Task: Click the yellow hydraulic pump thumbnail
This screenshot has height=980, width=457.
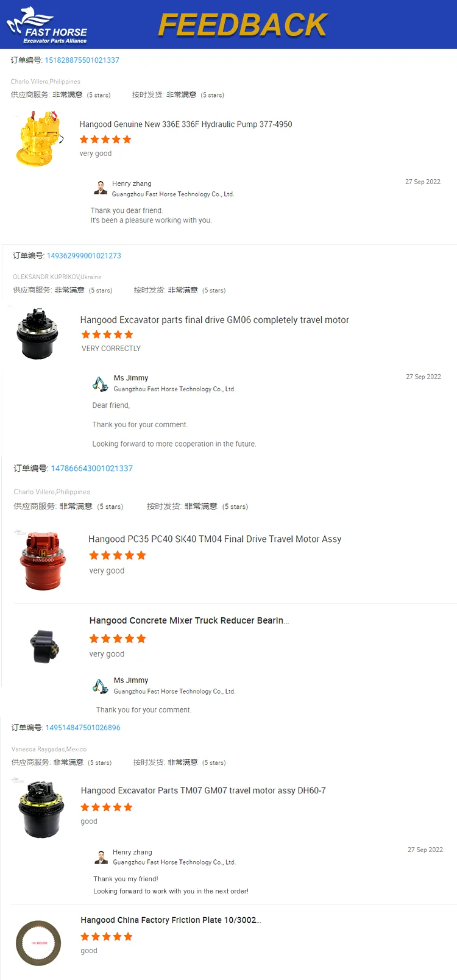Action: click(39, 139)
